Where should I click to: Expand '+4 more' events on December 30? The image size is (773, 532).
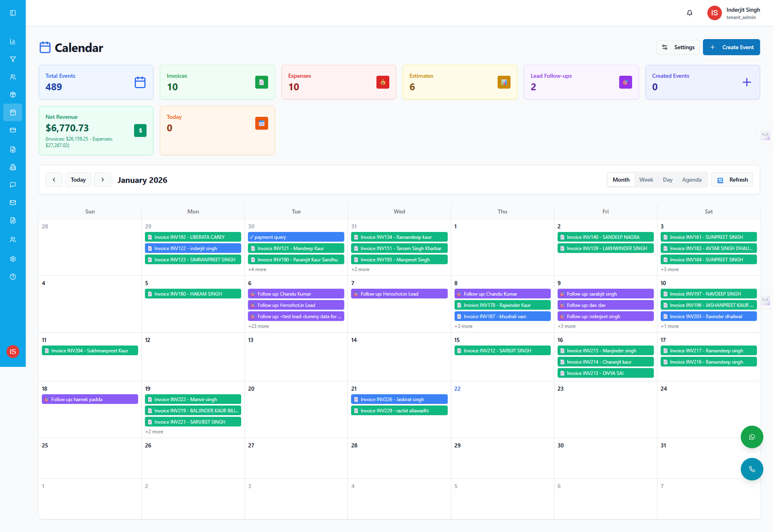click(257, 270)
